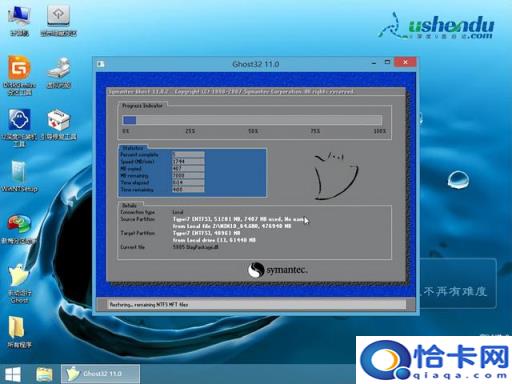
Task: Open the Windows Start button
Action: point(13,374)
